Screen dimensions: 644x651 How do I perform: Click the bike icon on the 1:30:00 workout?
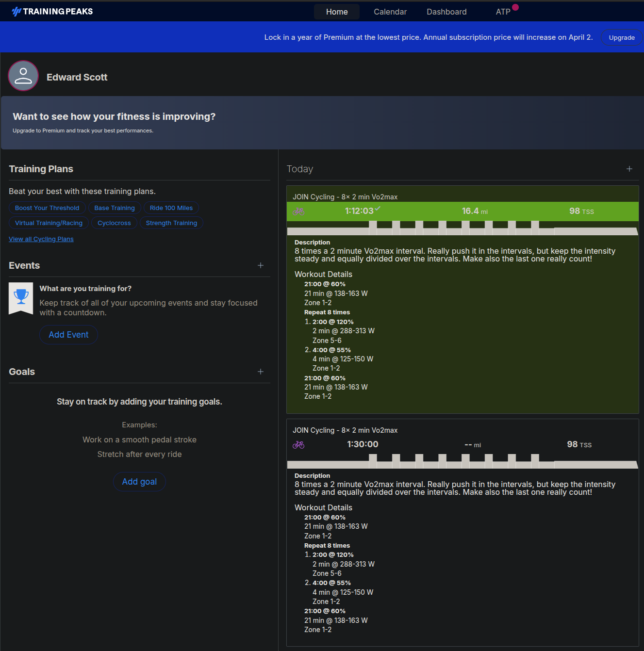[x=298, y=445]
